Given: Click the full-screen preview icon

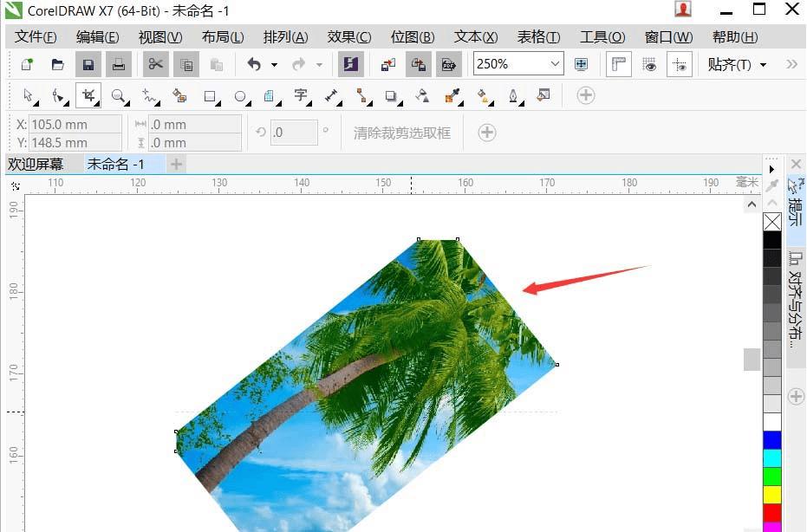Looking at the screenshot, I should [581, 64].
